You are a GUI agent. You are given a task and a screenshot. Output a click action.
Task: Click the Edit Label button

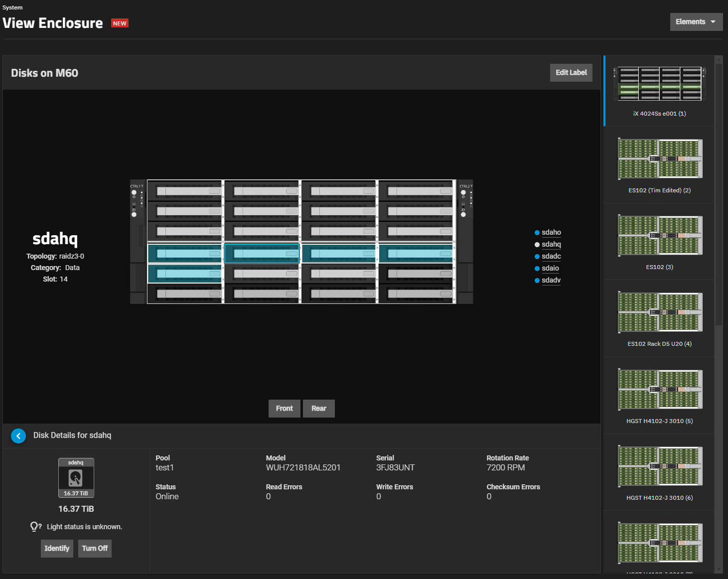[x=571, y=73]
